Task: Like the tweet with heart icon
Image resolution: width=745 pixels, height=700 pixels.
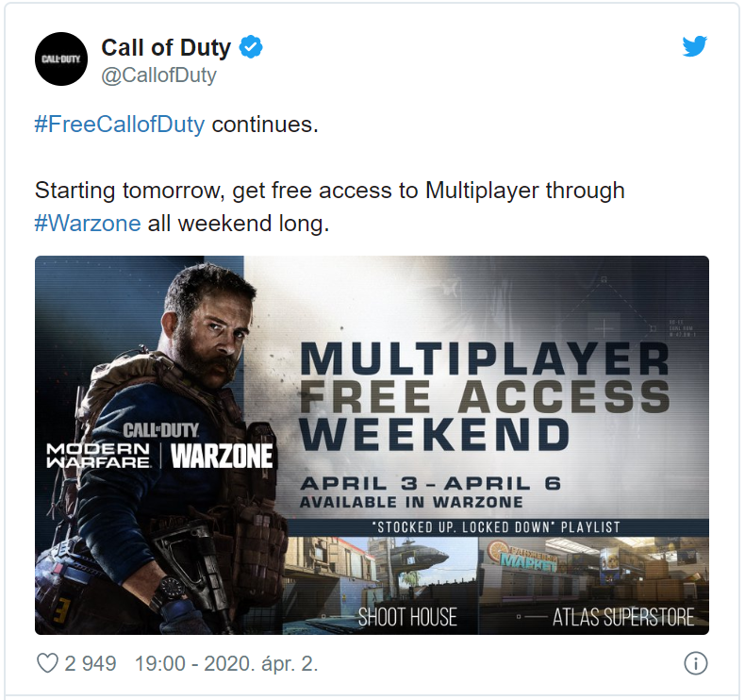Action: pos(47,663)
